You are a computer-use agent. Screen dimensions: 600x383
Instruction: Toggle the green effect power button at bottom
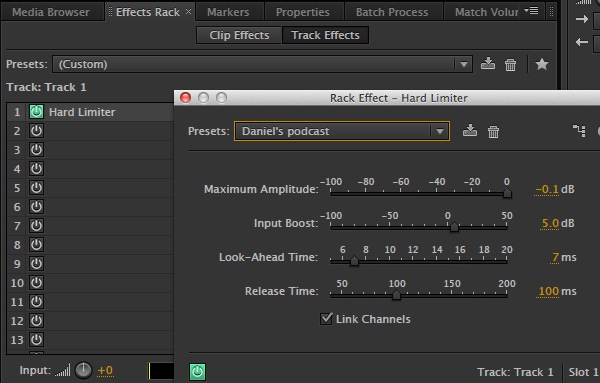[197, 372]
